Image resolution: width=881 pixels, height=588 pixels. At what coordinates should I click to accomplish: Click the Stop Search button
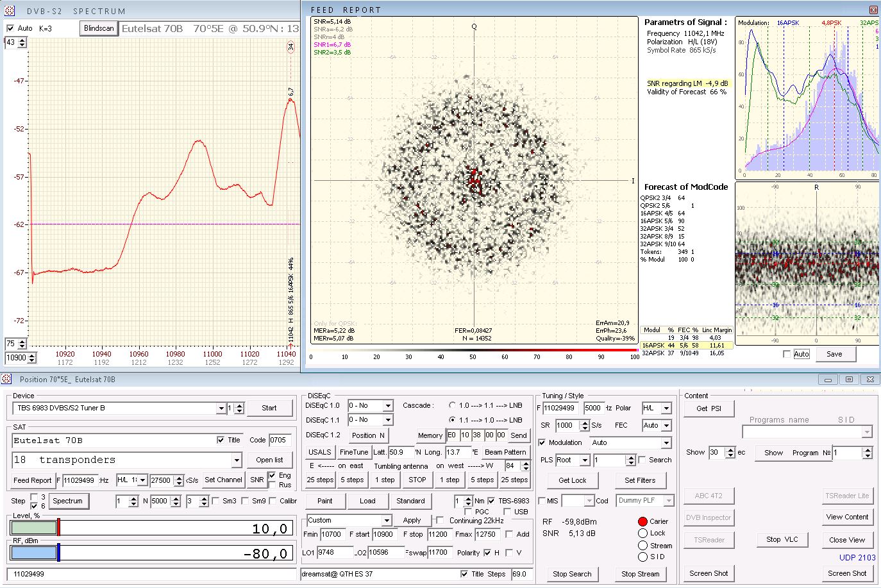point(573,574)
